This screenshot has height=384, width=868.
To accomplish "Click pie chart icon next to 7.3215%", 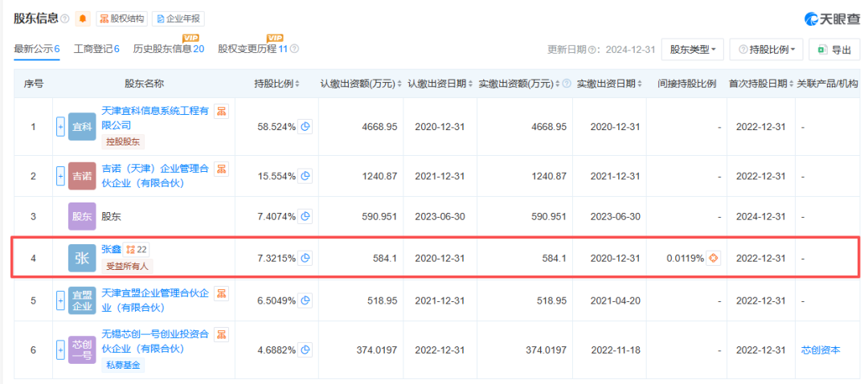I will (x=305, y=258).
